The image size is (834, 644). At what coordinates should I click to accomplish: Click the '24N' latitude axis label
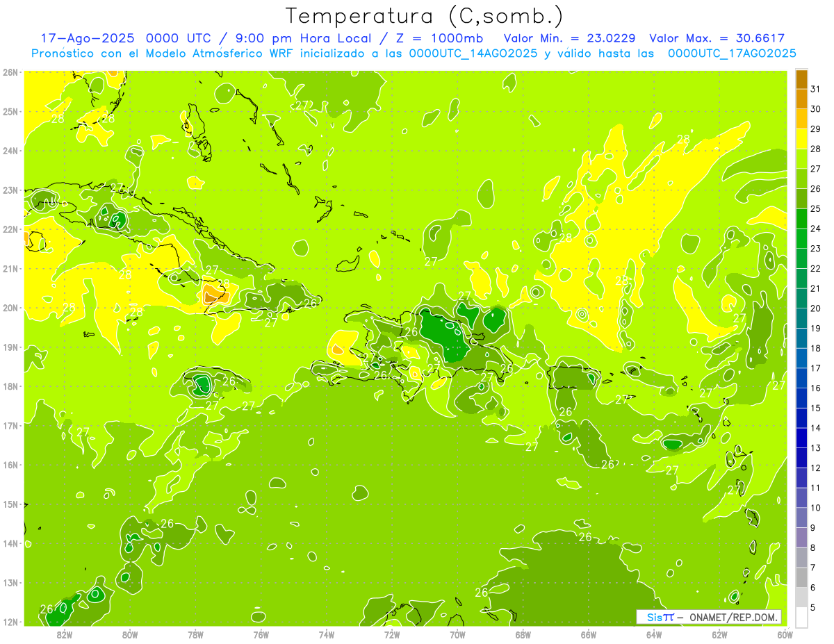click(10, 151)
